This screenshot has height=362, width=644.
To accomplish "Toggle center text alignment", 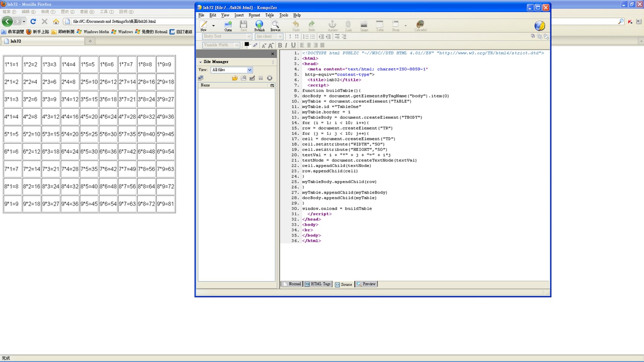I will point(309,45).
